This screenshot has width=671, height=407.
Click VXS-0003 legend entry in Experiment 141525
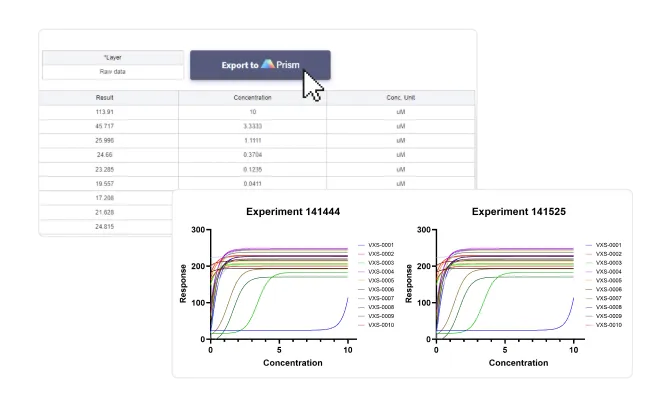click(604, 263)
